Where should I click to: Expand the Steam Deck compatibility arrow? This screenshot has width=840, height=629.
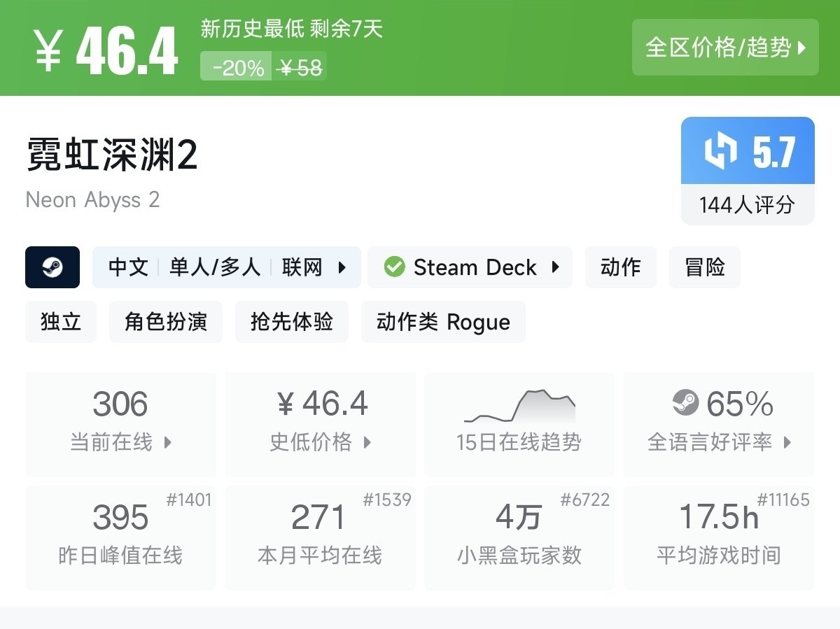[556, 267]
